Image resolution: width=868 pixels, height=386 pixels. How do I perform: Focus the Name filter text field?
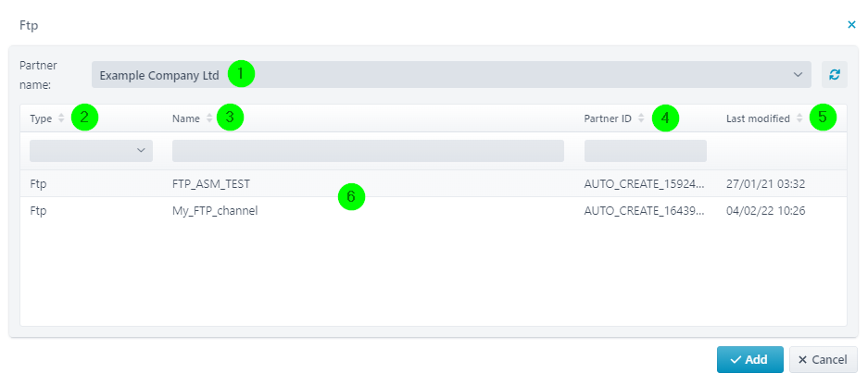click(x=368, y=150)
